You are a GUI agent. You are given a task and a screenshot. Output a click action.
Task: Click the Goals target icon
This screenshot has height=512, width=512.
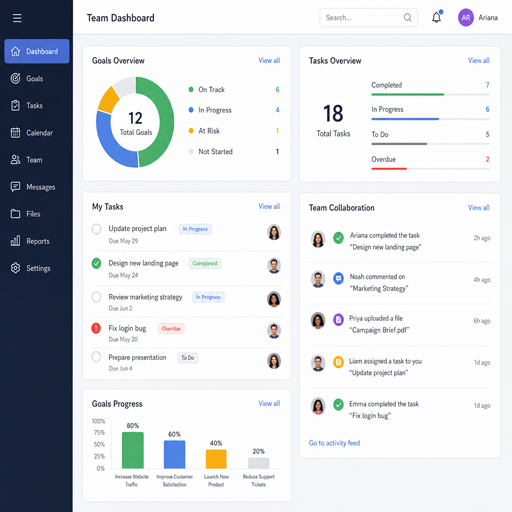15,78
